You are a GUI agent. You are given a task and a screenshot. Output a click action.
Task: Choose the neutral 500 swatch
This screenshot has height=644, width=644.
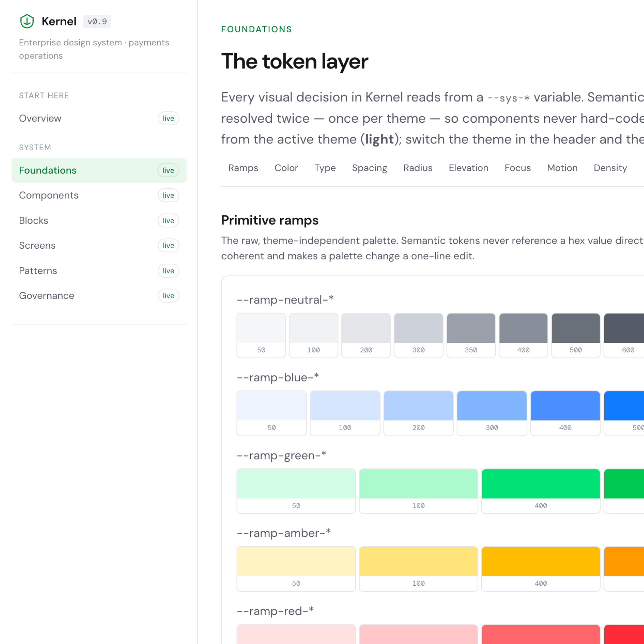point(576,335)
